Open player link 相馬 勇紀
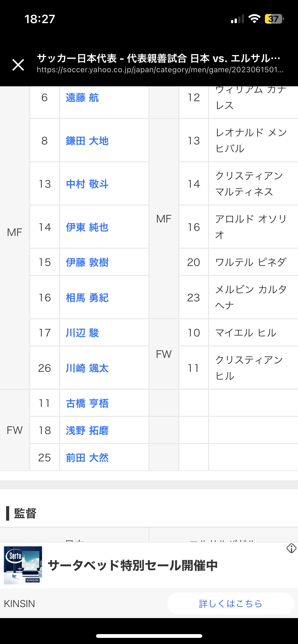 (x=87, y=298)
